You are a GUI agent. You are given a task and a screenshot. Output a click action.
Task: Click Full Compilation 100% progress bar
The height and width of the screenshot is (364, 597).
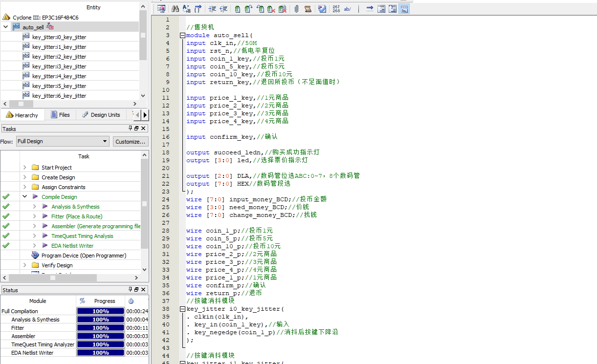coord(101,311)
